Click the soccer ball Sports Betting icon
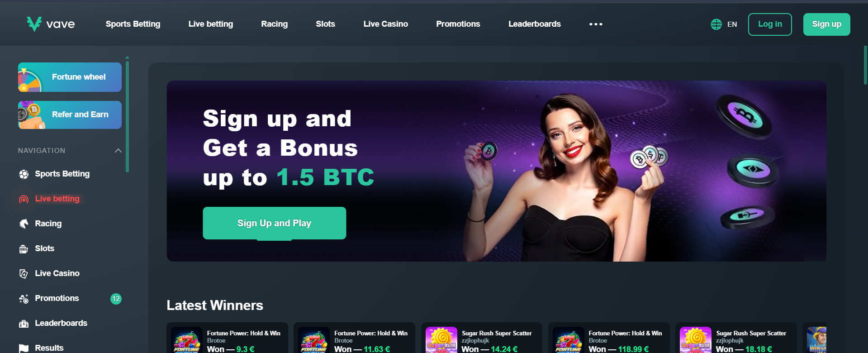The image size is (868, 353). (24, 174)
